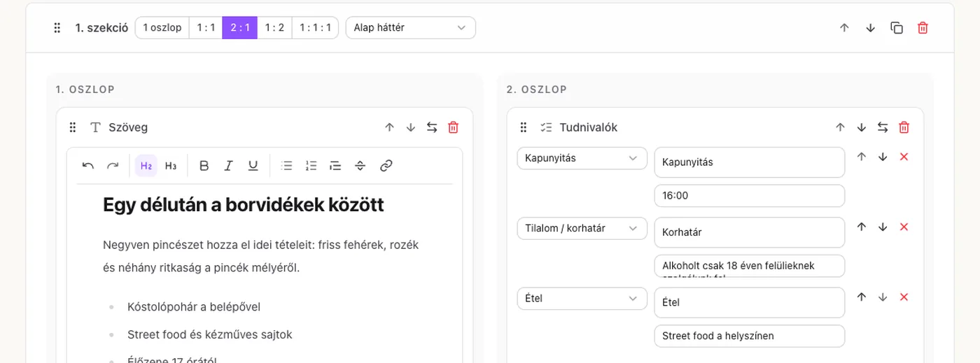
Task: Undo the last edit in the Szöveg editor
Action: tap(88, 166)
